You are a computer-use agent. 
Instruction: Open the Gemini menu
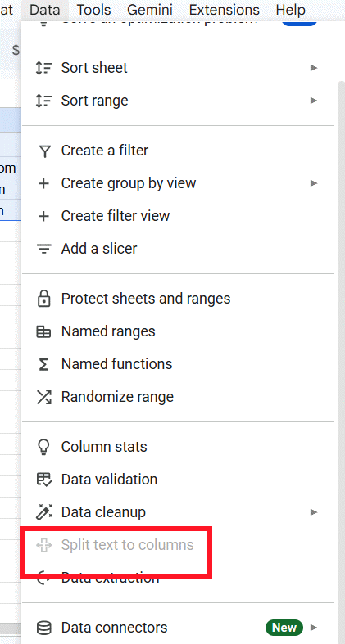click(150, 10)
